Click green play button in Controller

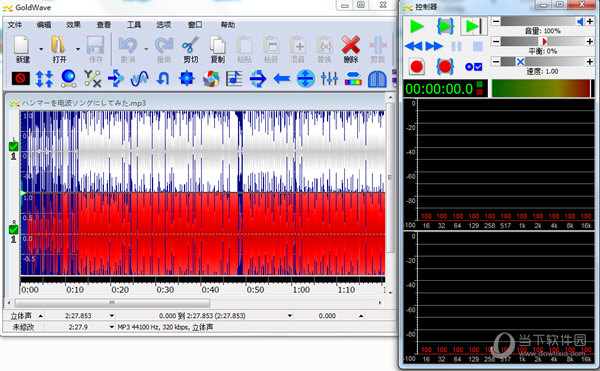point(417,26)
